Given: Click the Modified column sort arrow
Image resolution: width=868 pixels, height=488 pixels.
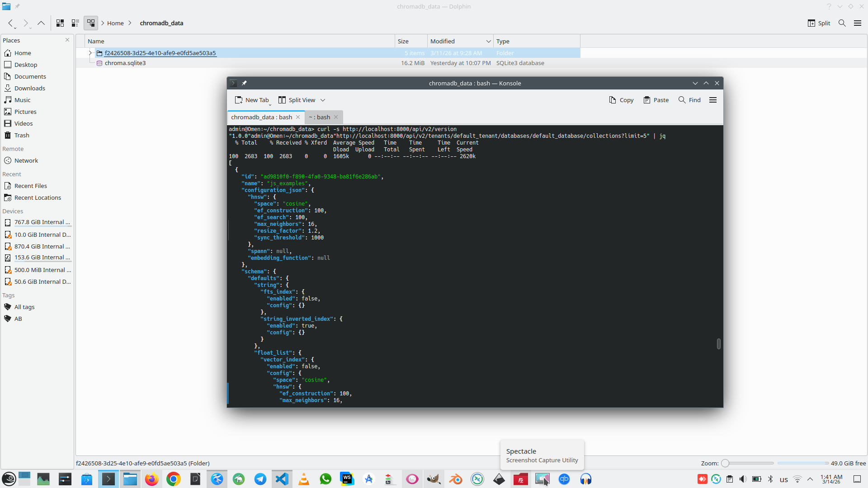Looking at the screenshot, I should pos(488,41).
